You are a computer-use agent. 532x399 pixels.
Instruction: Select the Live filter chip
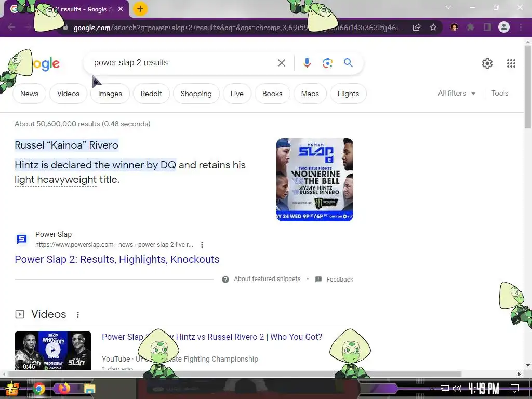pos(237,94)
